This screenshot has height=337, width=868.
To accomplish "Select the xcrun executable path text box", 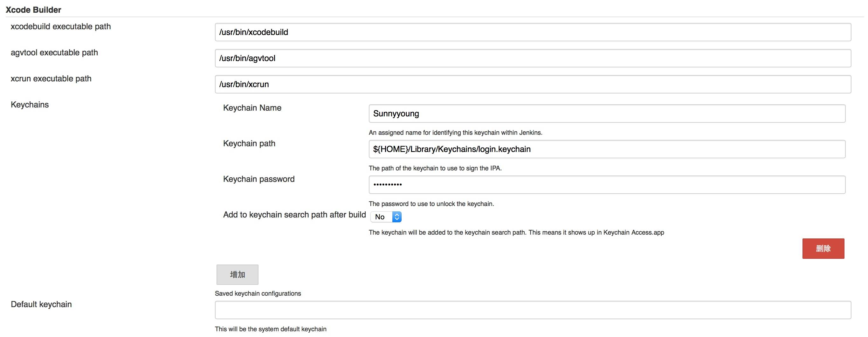I will pyautogui.click(x=532, y=84).
